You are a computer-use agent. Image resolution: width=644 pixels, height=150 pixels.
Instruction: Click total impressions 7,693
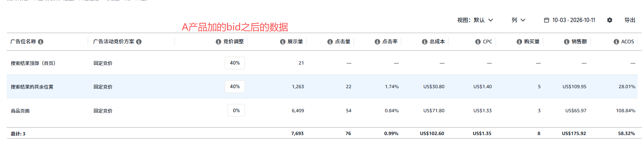point(297,133)
